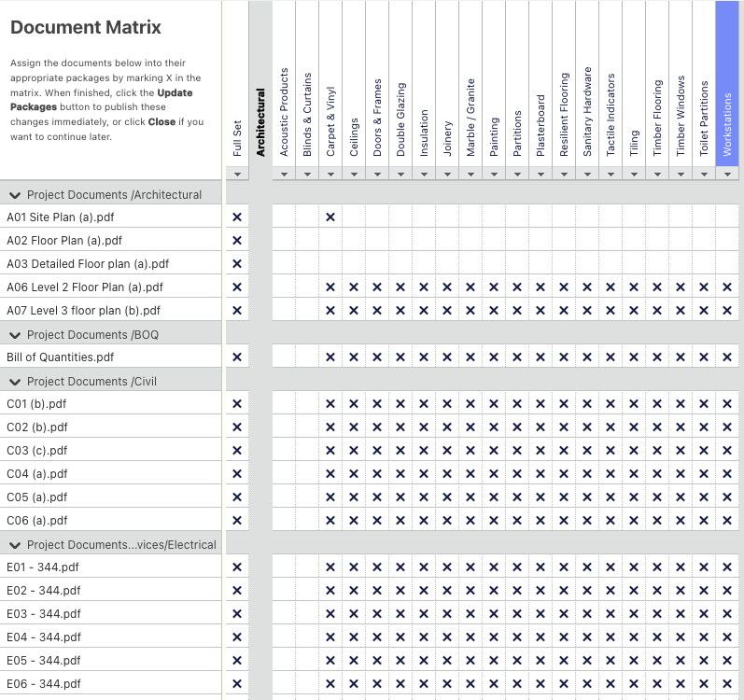744x700 pixels.
Task: Select the Timber Windows column header
Action: point(681,83)
